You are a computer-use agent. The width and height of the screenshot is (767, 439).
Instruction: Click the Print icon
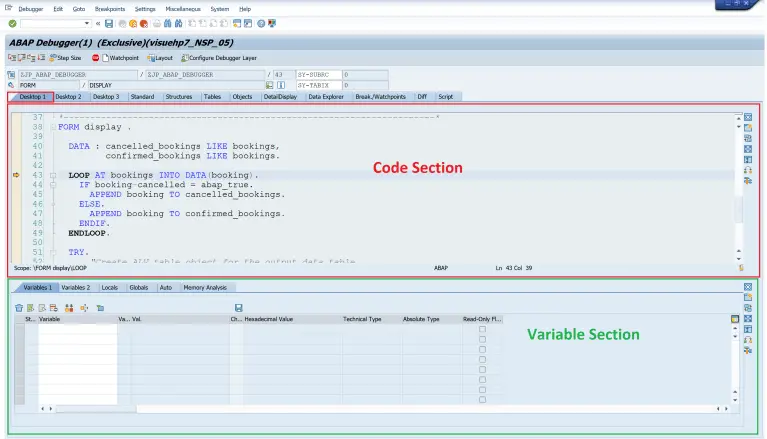[x=157, y=23]
